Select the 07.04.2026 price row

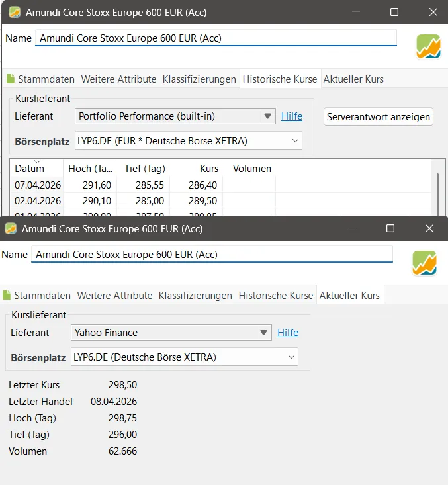click(x=132, y=185)
